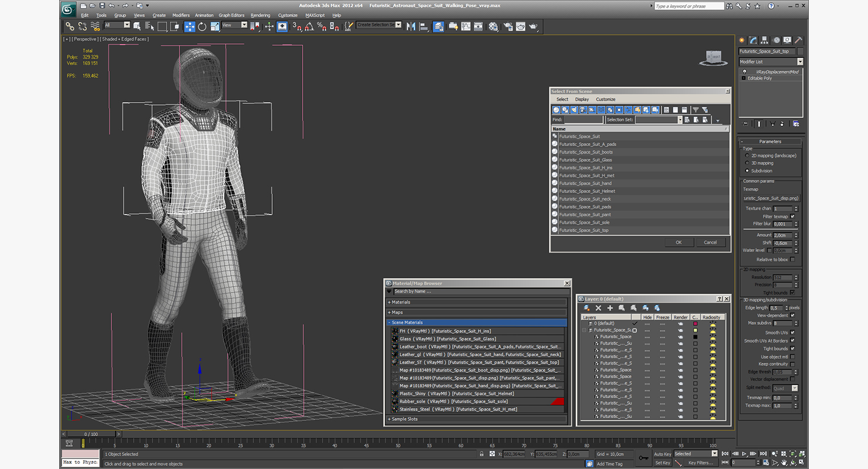
Task: Toggle Display Geometry filter in Select From Scene
Action: pos(556,110)
